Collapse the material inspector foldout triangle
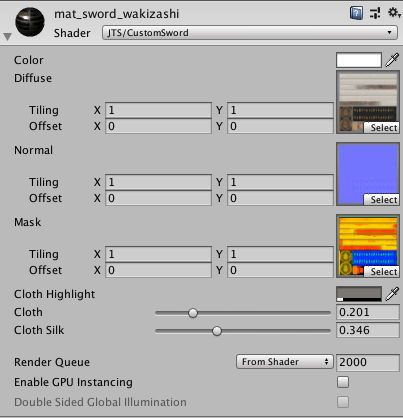This screenshot has width=403, height=418. click(x=7, y=36)
